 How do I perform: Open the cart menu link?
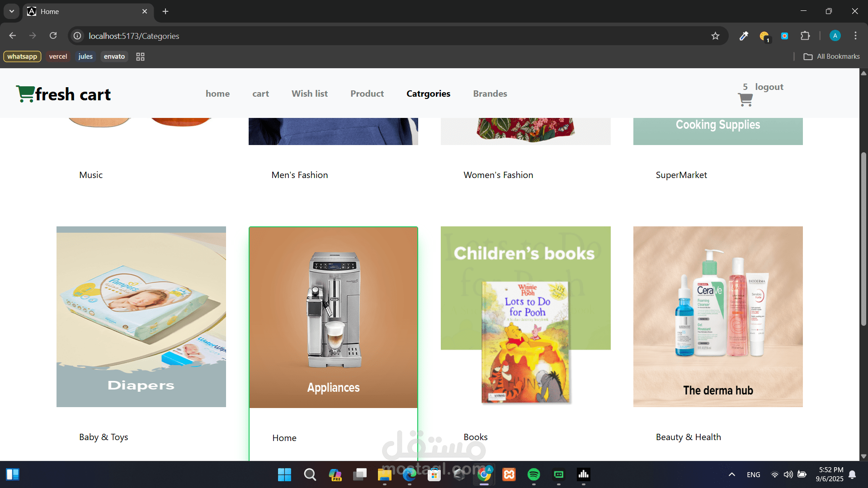pyautogui.click(x=260, y=94)
